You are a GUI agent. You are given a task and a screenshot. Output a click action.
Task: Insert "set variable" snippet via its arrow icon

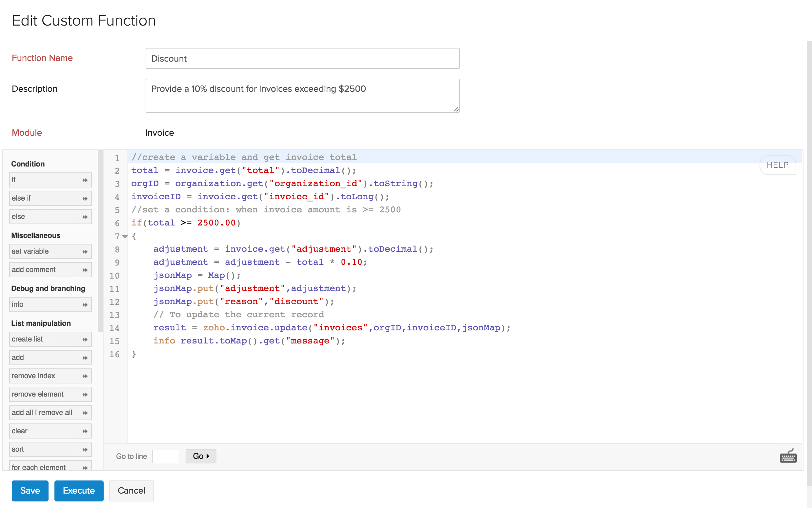coord(86,251)
